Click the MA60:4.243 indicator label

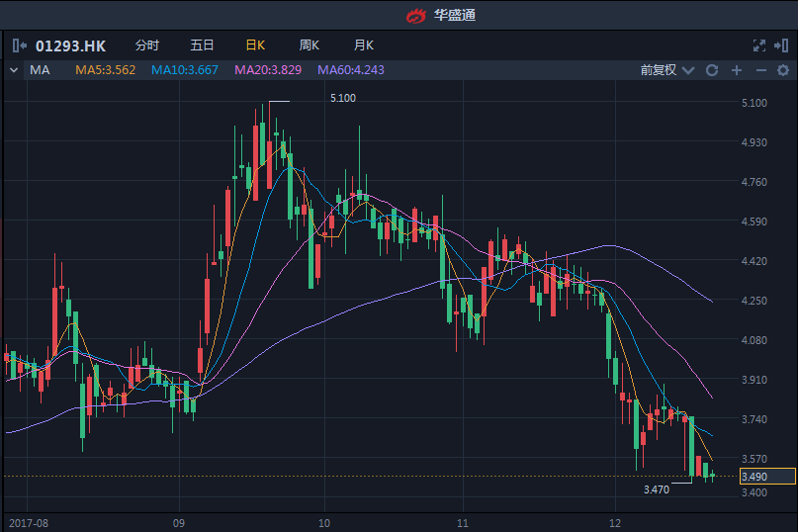point(350,70)
